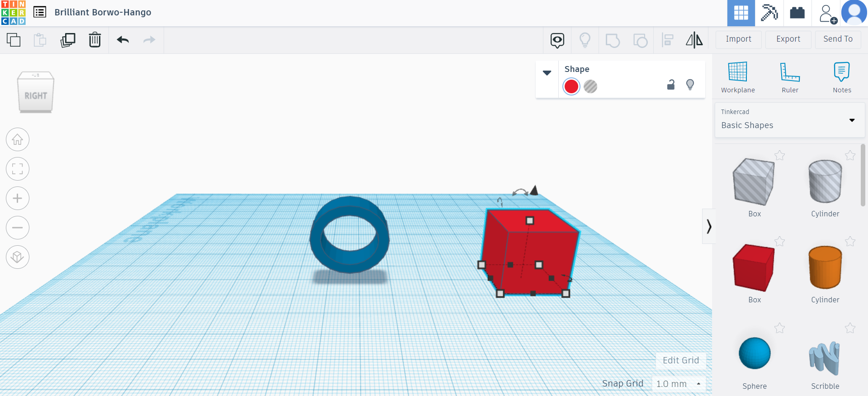
Task: Click Fit all in view icon
Action: click(x=18, y=169)
